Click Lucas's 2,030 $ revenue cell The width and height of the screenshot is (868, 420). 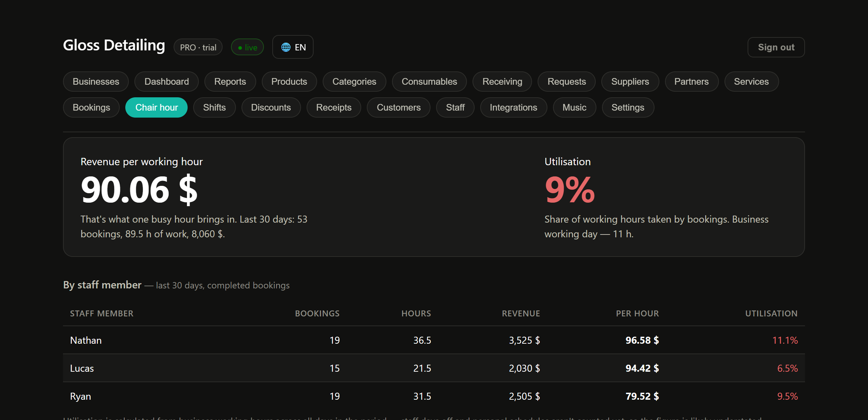coord(524,368)
